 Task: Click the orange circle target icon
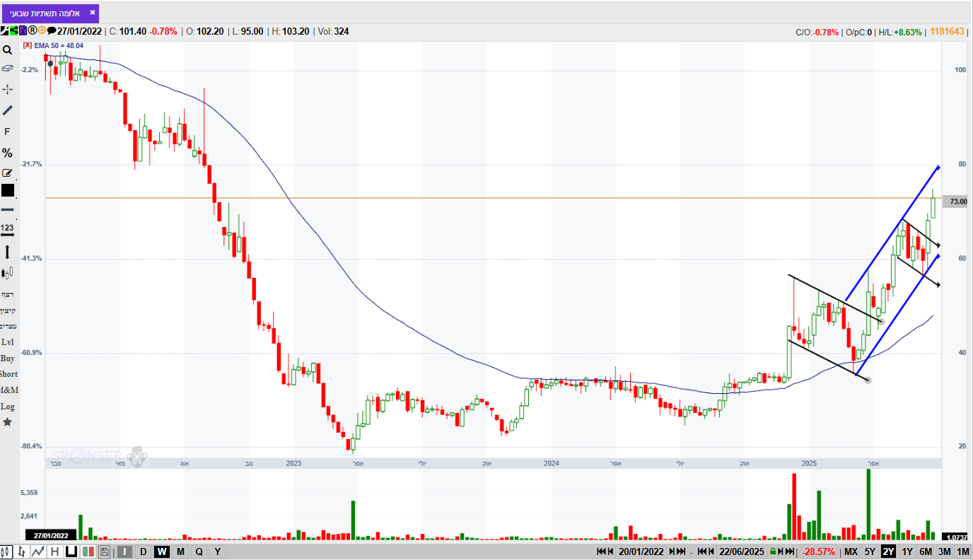42,30
